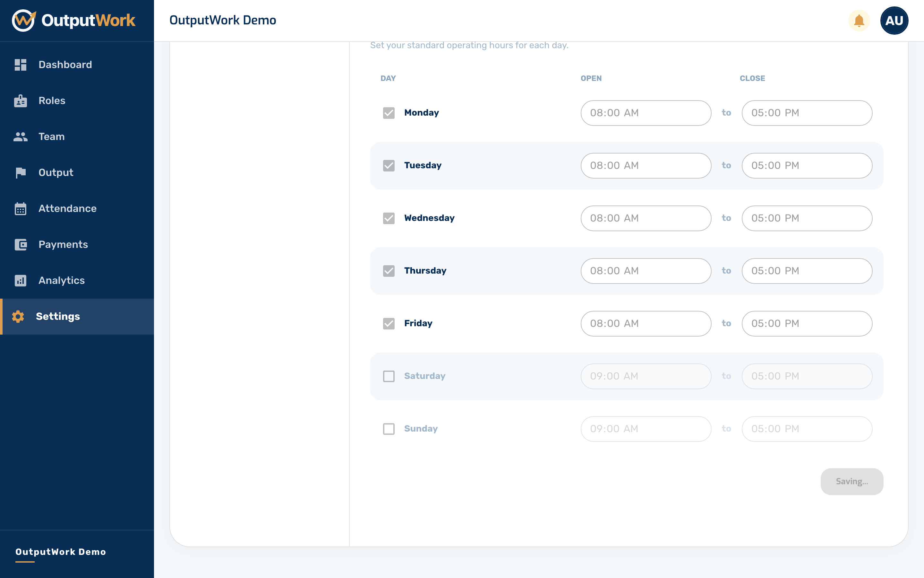Edit Tuesday open time field
This screenshot has height=578, width=924.
[646, 165]
